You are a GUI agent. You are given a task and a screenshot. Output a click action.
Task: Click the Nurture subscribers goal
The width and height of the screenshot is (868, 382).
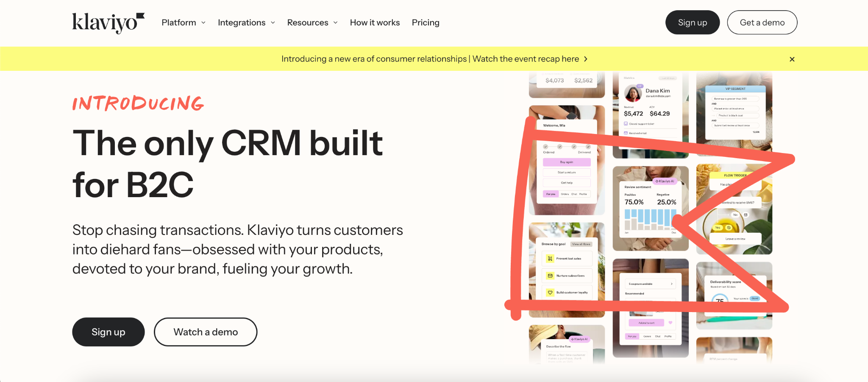coord(567,276)
